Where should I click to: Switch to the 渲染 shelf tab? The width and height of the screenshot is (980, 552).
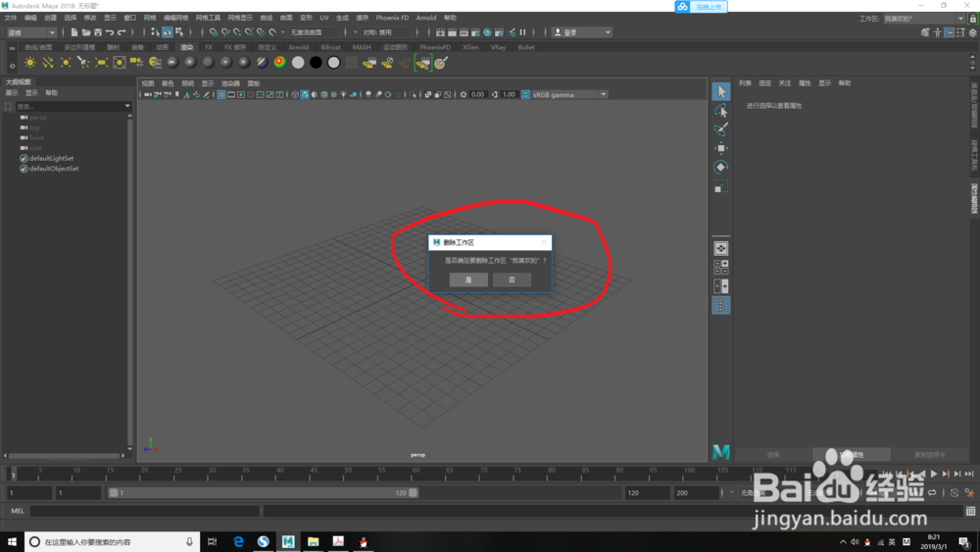click(x=187, y=47)
